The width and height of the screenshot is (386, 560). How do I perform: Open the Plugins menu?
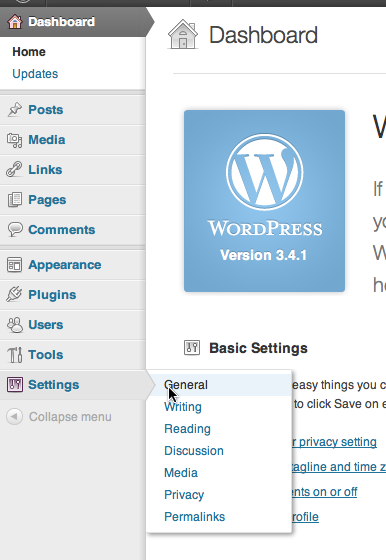click(52, 295)
